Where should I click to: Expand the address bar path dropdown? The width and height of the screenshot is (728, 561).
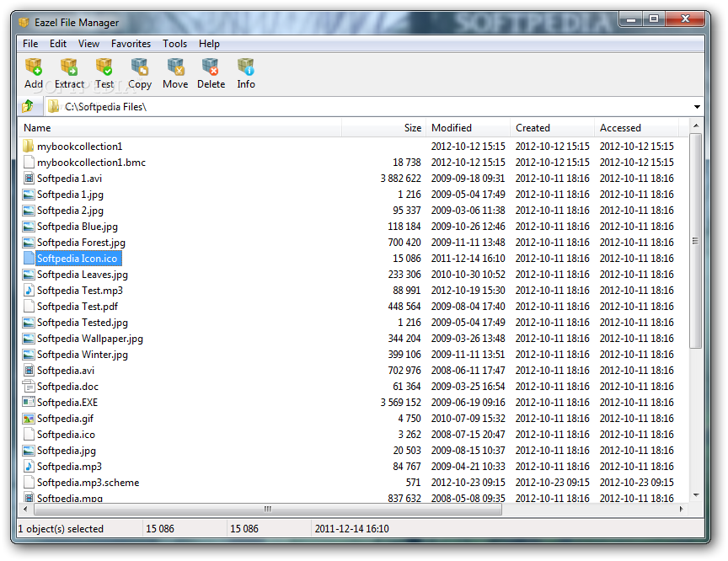pos(697,107)
